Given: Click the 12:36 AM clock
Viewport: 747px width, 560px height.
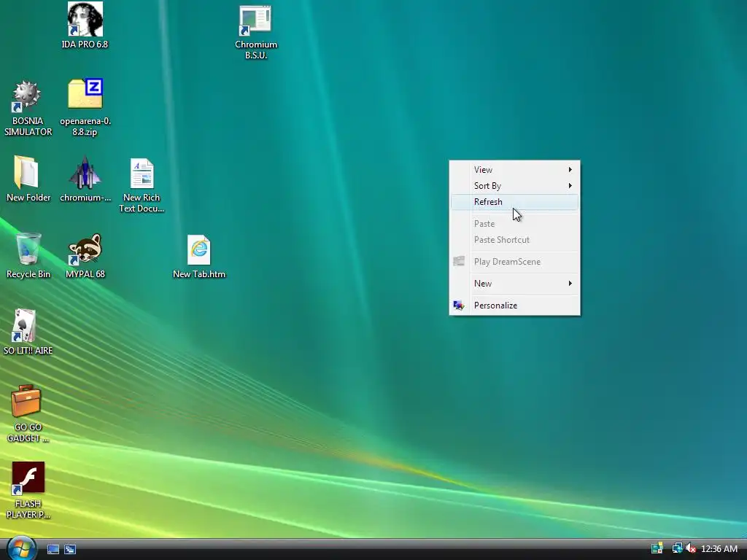Looking at the screenshot, I should [719, 549].
